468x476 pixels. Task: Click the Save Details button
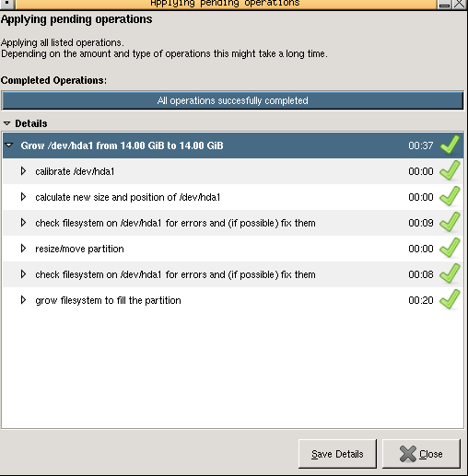337,454
